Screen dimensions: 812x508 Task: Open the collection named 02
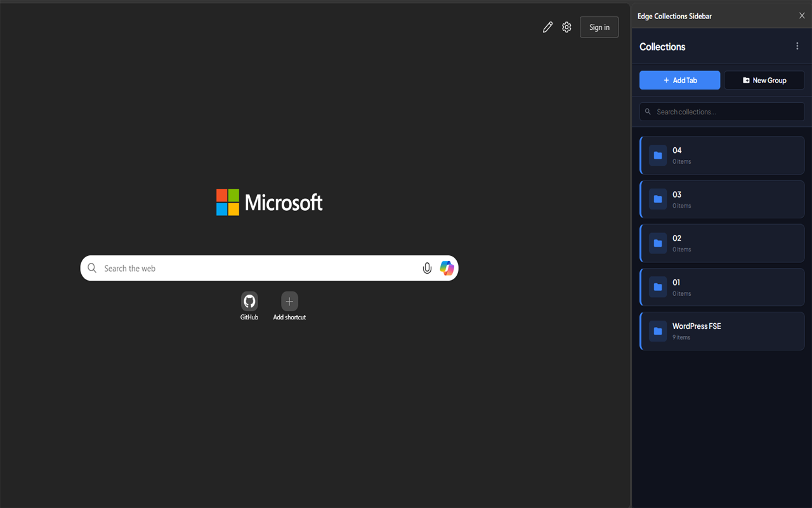722,243
